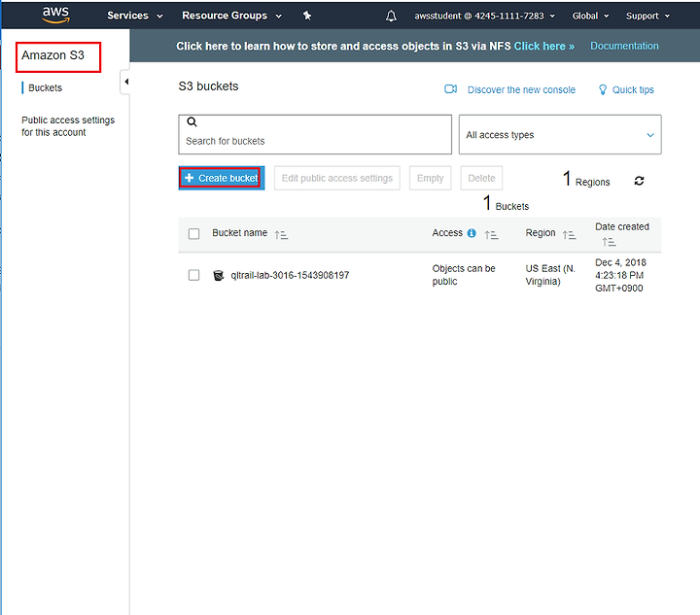Screen dimensions: 700x615
Task: Click the Dec 4, 2018 date cell
Action: [x=620, y=275]
